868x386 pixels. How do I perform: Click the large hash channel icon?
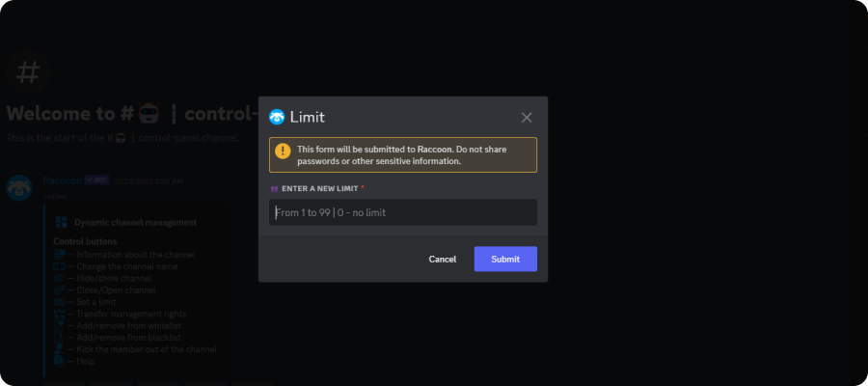click(28, 72)
